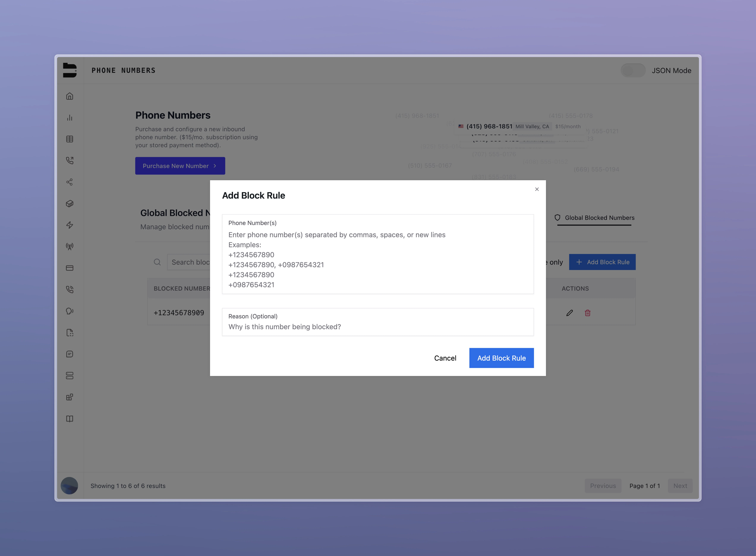This screenshot has width=756, height=556.
Task: Toggle the JSON Mode switch
Action: 633,70
